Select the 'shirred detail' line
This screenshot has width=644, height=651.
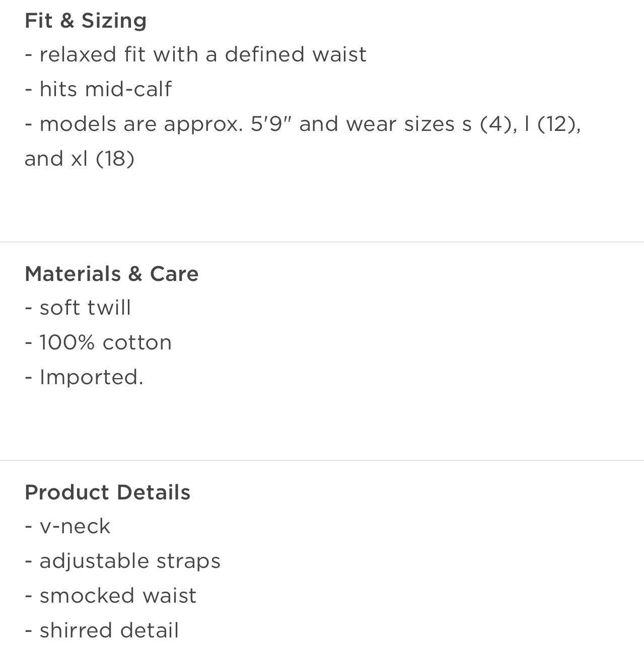tap(109, 630)
